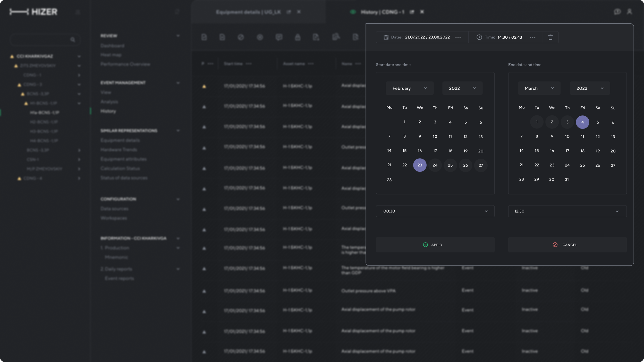Click the trash icon in date filter bar
This screenshot has height=362, width=644.
tap(550, 37)
